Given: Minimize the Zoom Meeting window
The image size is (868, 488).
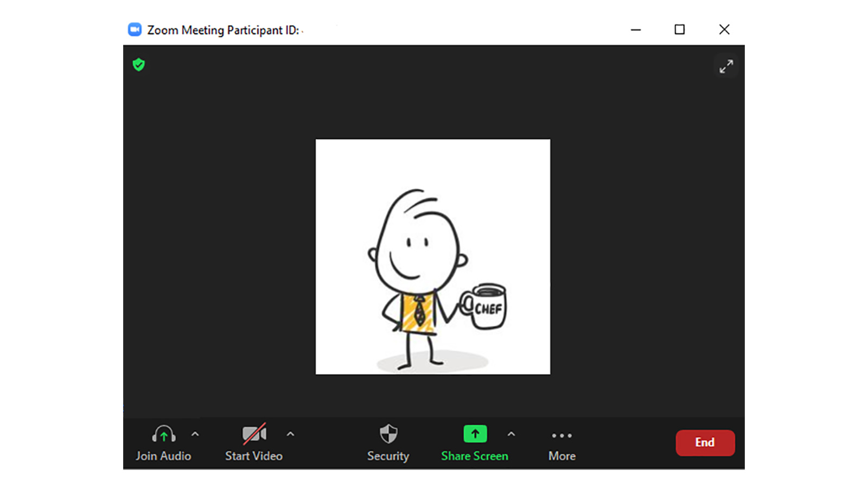Looking at the screenshot, I should click(636, 29).
